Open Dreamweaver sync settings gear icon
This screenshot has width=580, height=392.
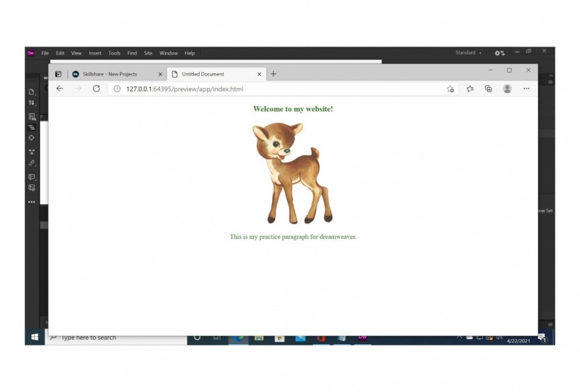[x=499, y=53]
